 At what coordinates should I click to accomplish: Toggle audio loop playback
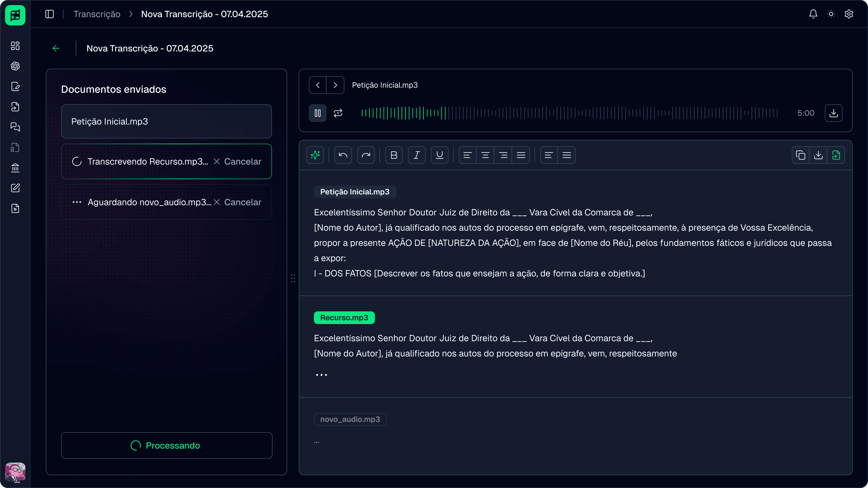(338, 113)
